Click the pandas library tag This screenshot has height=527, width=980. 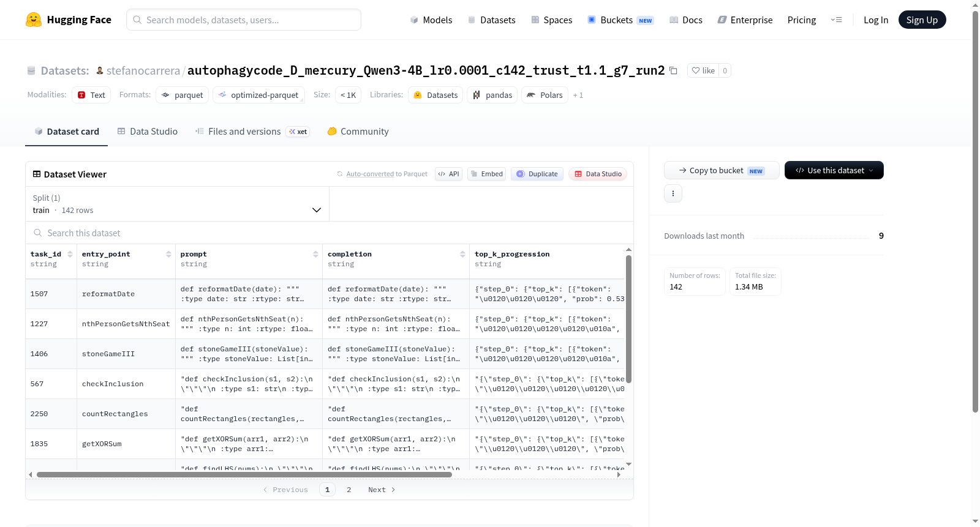coord(492,95)
